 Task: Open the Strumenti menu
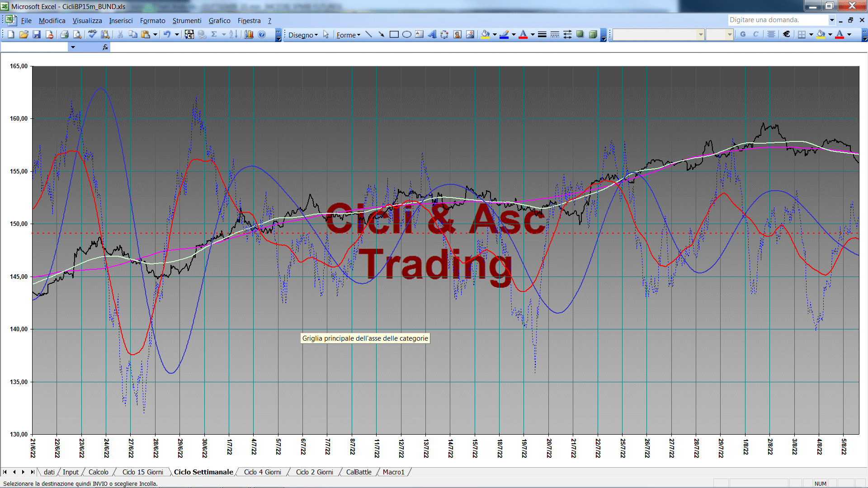click(187, 21)
